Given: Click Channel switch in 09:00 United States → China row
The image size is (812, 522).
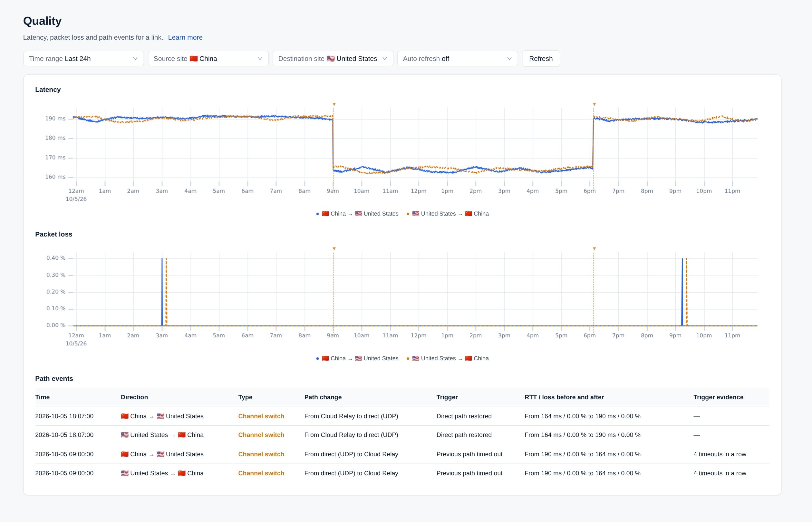Looking at the screenshot, I should 261,473.
